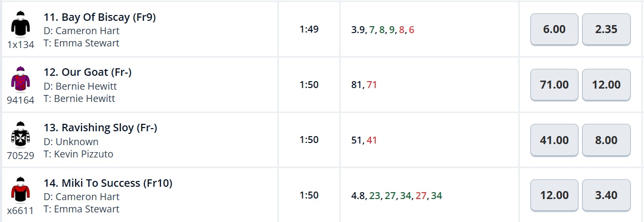Select Bay Of Biscay win odds 6.00
644x222 pixels.
click(554, 29)
